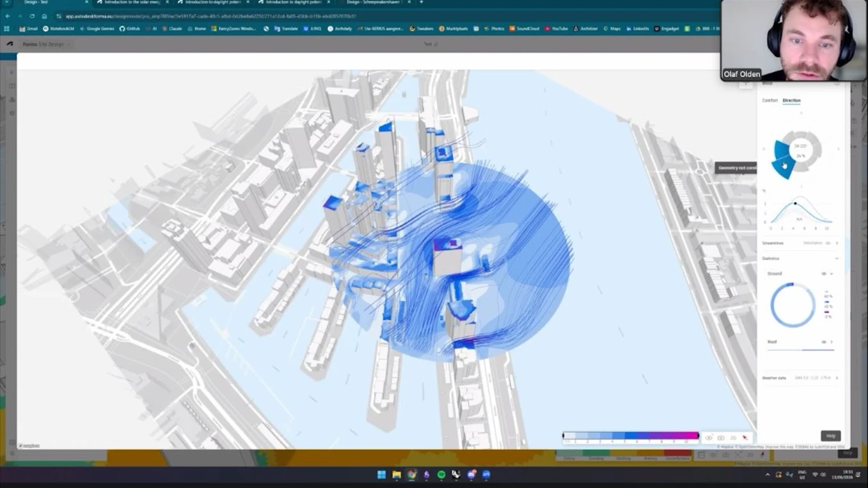Viewport: 868px width, 488px height.
Task: Open the Translate bookmark
Action: click(286, 29)
